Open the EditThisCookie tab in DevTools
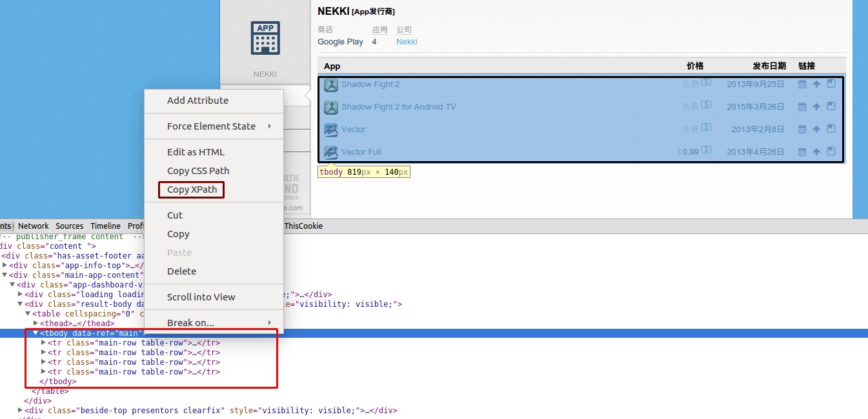The width and height of the screenshot is (868, 419). 302,226
